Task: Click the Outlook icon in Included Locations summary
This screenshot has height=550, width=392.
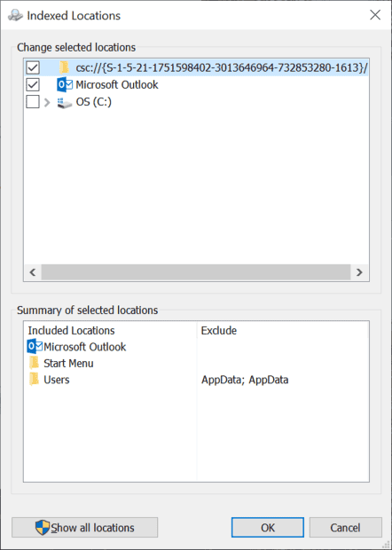Action: (35, 347)
